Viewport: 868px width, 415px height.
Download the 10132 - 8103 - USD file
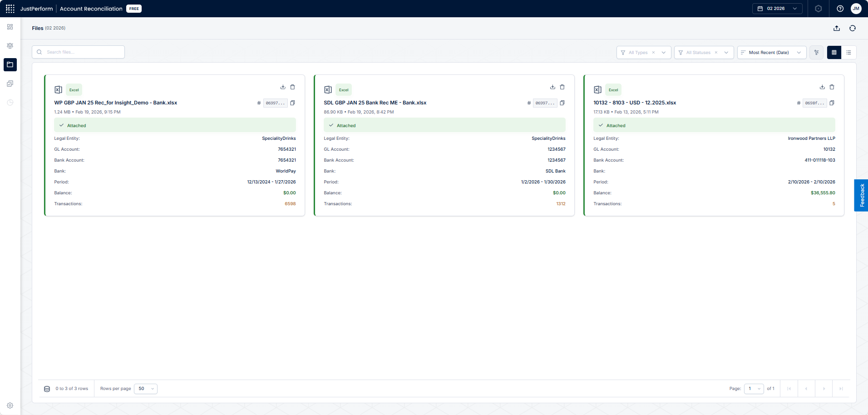(822, 87)
